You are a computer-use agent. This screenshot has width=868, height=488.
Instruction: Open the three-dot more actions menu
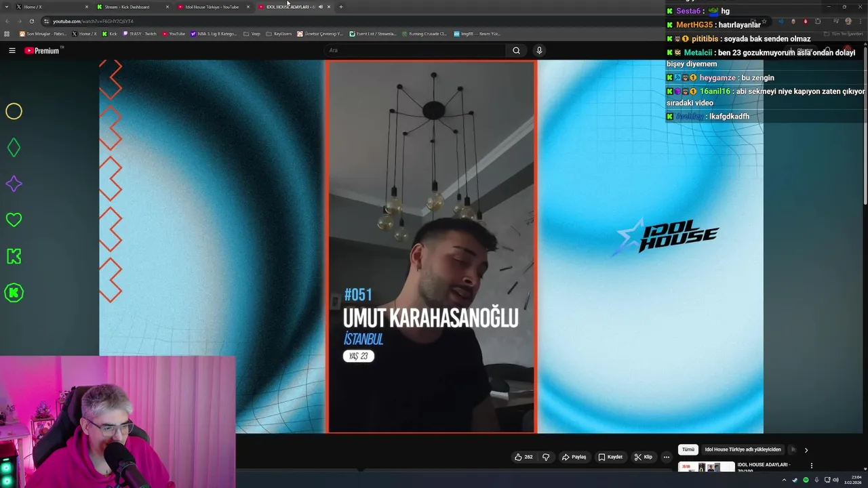667,457
